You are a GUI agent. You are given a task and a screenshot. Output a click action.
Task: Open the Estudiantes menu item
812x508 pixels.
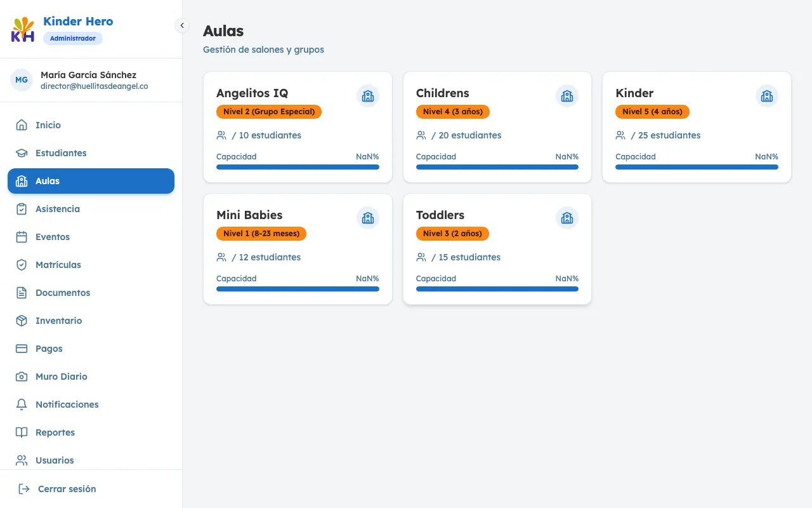(61, 153)
